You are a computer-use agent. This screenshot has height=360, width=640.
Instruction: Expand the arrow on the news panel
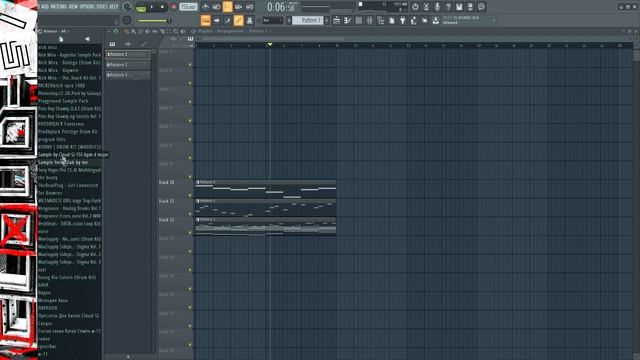click(493, 20)
